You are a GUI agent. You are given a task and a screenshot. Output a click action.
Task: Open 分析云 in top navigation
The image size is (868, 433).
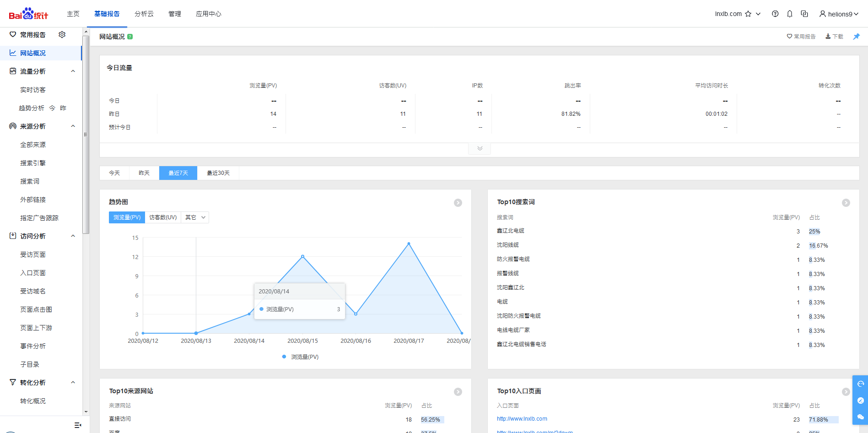coord(144,14)
